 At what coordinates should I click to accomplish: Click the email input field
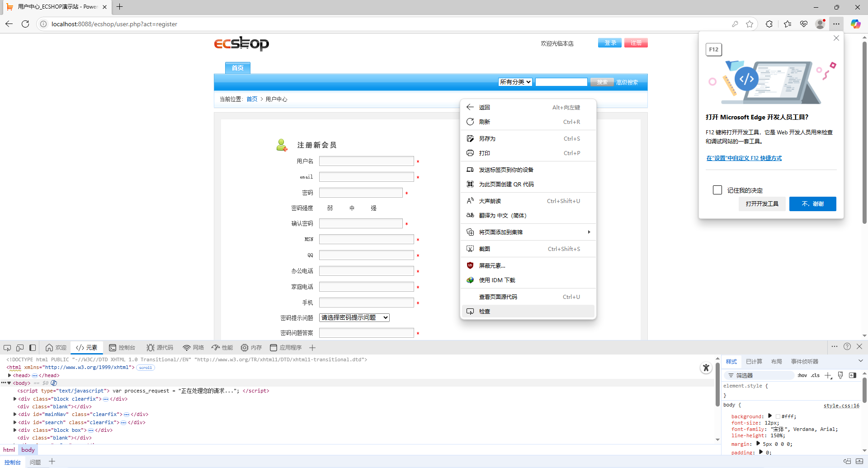click(367, 177)
